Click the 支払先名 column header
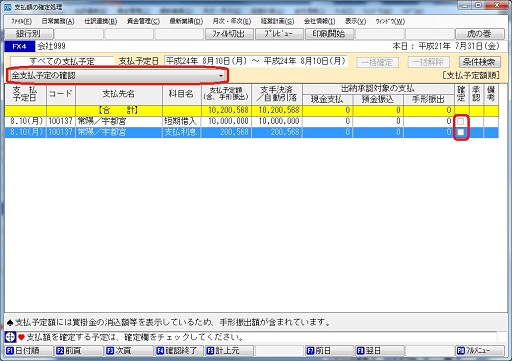This screenshot has width=512, height=361. pos(119,94)
